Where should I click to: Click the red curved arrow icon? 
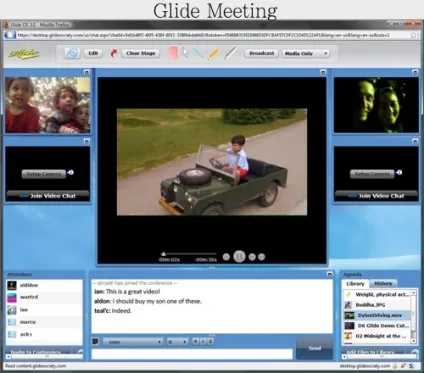click(114, 53)
